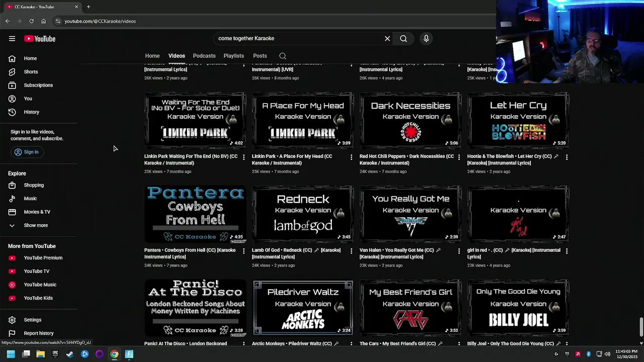Play the Only The Good Die Young thumbnail
Viewport: 644px width, 362px height.
click(x=518, y=307)
